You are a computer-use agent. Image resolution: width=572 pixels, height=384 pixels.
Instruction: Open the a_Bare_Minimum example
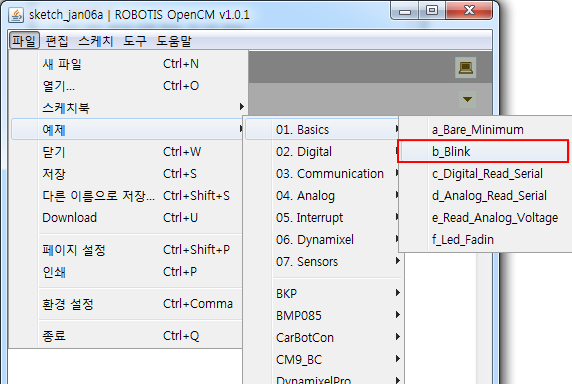click(485, 129)
